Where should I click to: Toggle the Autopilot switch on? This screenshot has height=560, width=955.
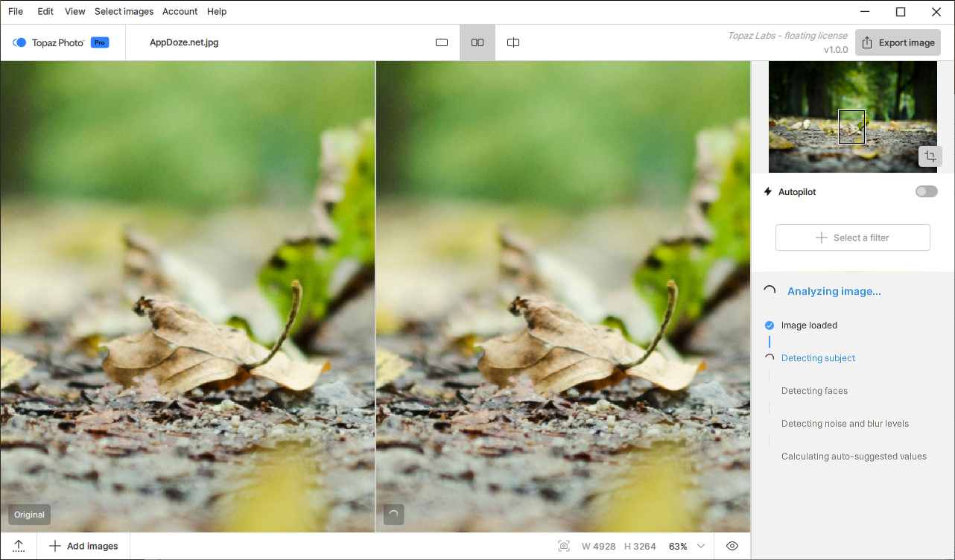click(x=926, y=191)
